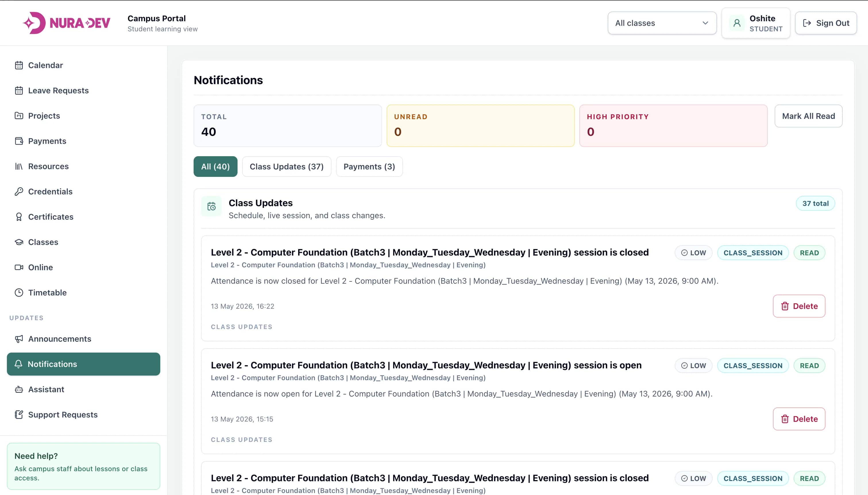Click LOW priority badge on 16:22 notification
Screen dimensions: 868x495
pyautogui.click(x=693, y=253)
